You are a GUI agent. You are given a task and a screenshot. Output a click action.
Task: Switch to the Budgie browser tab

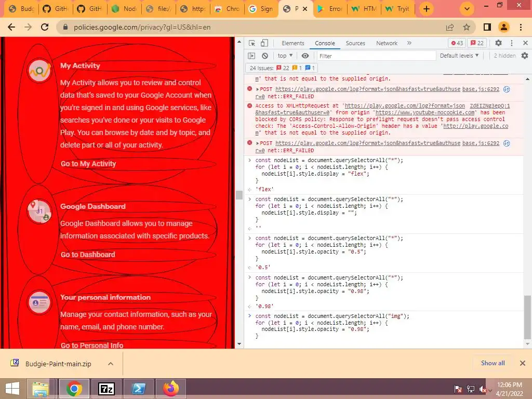click(x=21, y=9)
